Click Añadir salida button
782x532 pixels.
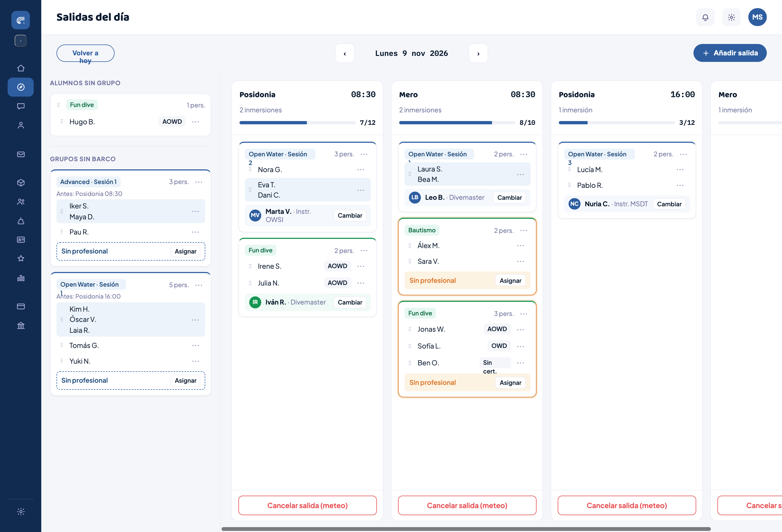730,53
